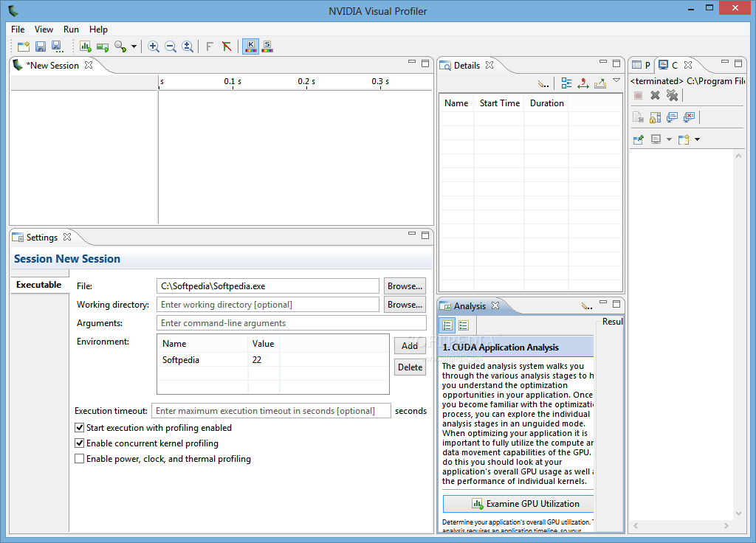
Task: Select the Softpedia environment variable row
Action: click(x=273, y=360)
